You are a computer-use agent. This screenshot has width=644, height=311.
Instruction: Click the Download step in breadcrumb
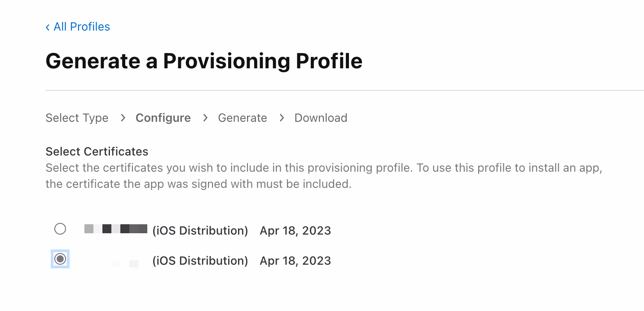pos(321,118)
